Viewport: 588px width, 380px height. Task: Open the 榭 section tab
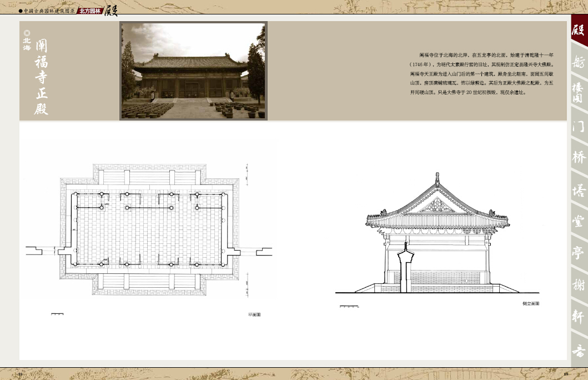coord(579,286)
